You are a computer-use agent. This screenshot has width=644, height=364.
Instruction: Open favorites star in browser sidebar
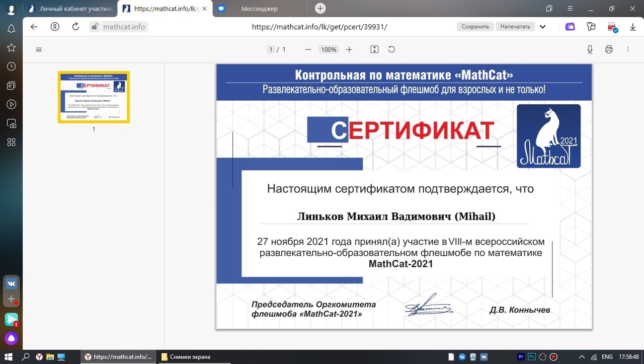[11, 47]
